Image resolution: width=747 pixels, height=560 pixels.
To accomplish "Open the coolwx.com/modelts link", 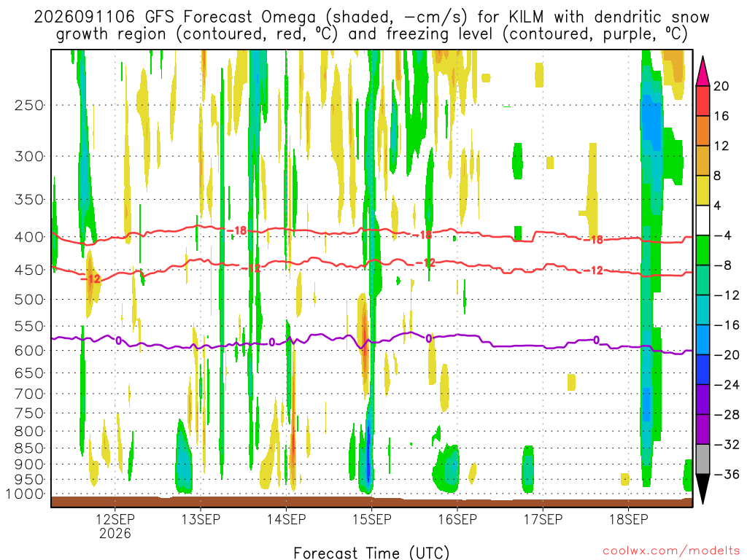I will (x=671, y=551).
